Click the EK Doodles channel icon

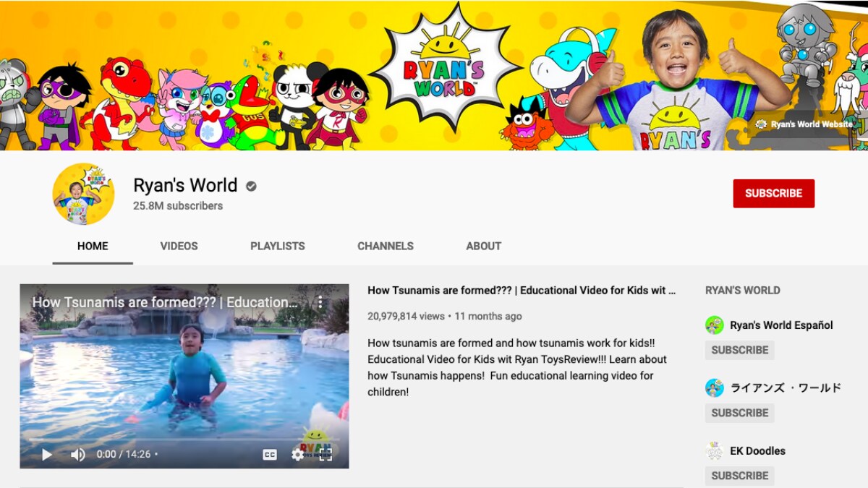[x=715, y=451]
